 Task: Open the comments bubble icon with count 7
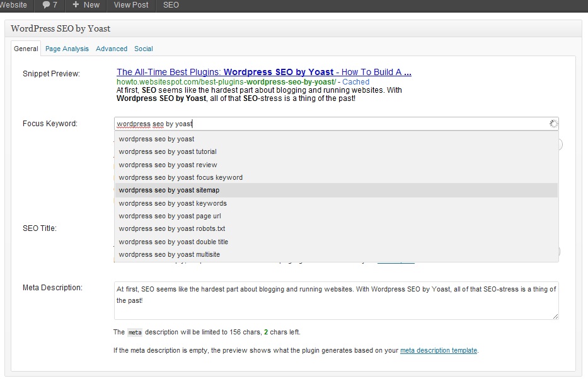click(50, 5)
